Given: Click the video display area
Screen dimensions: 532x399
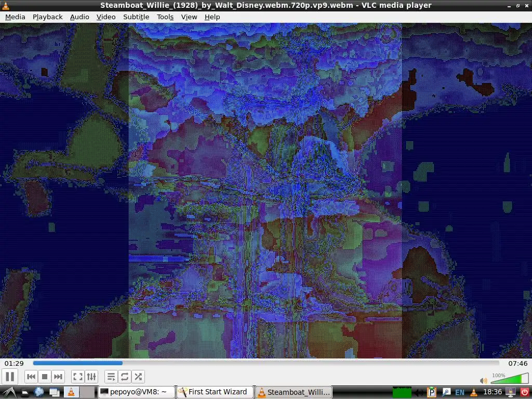Looking at the screenshot, I should (266, 190).
